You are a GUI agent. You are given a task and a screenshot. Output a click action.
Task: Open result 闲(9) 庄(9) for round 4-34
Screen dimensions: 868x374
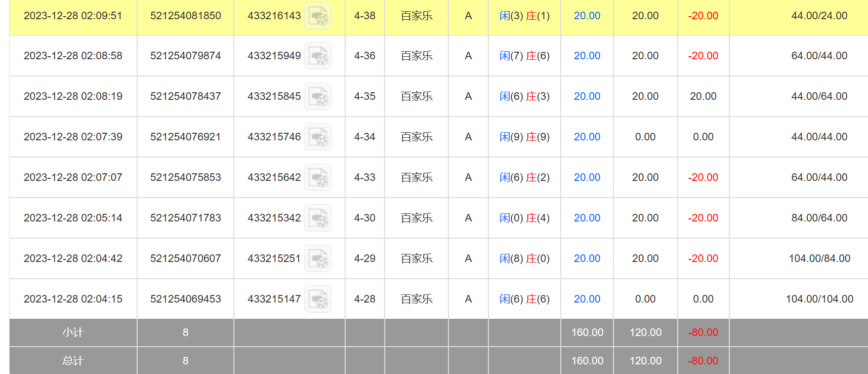524,137
